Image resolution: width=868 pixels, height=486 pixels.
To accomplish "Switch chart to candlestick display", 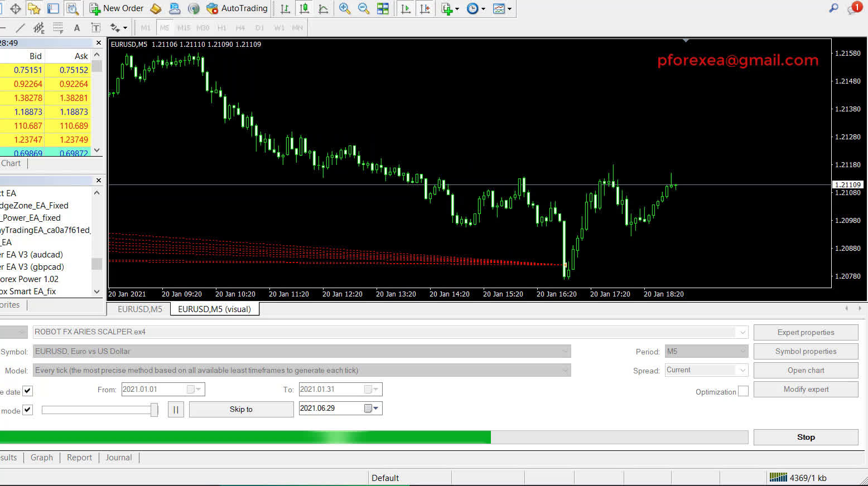I will click(304, 8).
